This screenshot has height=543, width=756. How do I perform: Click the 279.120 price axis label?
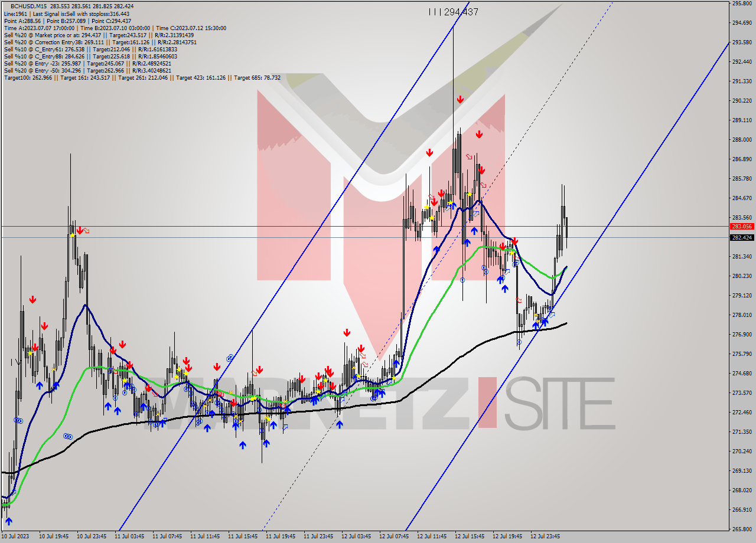point(741,295)
